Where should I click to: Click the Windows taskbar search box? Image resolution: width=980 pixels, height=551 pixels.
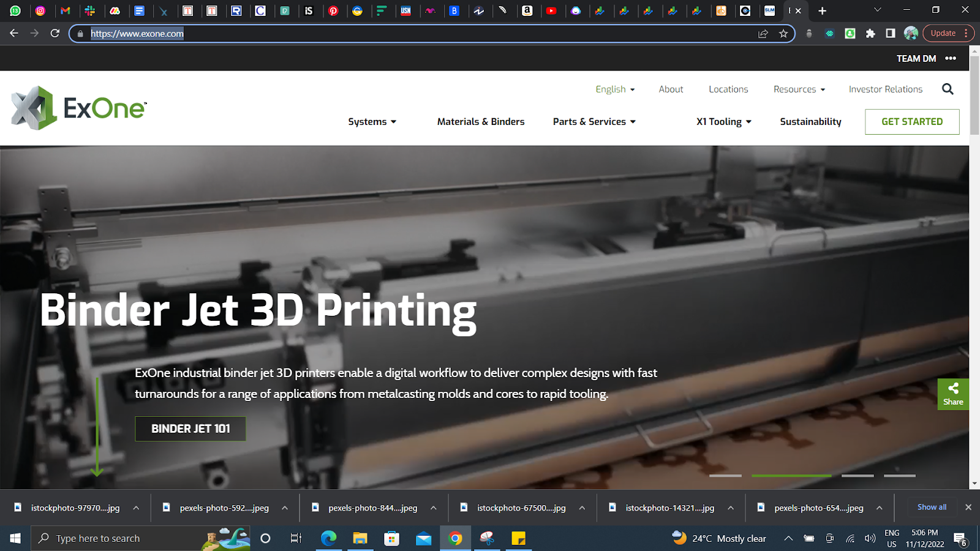coord(141,538)
